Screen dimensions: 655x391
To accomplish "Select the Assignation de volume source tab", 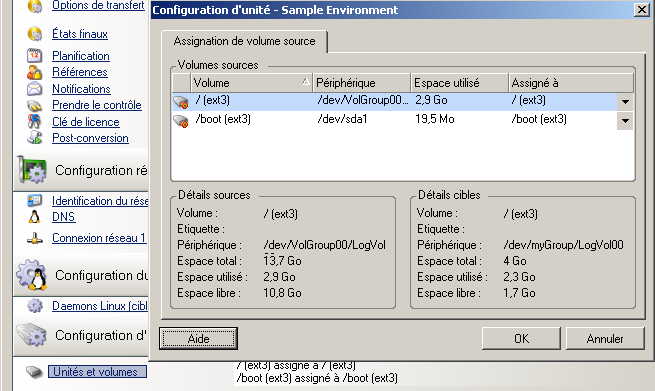I will coord(244,41).
